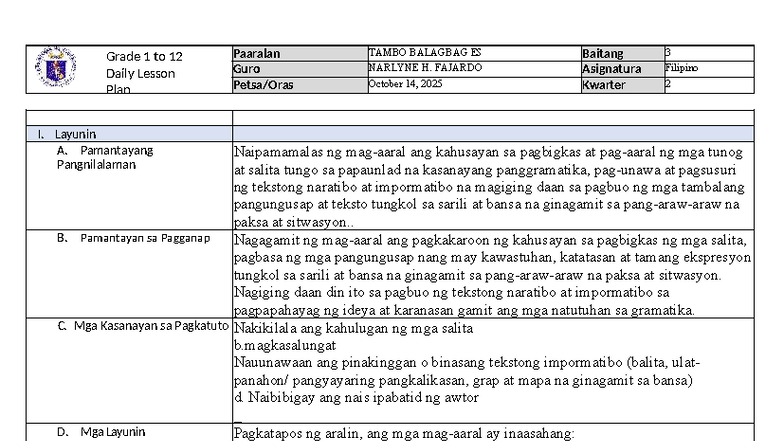Click the DepEd seal logo in the header

[56, 67]
